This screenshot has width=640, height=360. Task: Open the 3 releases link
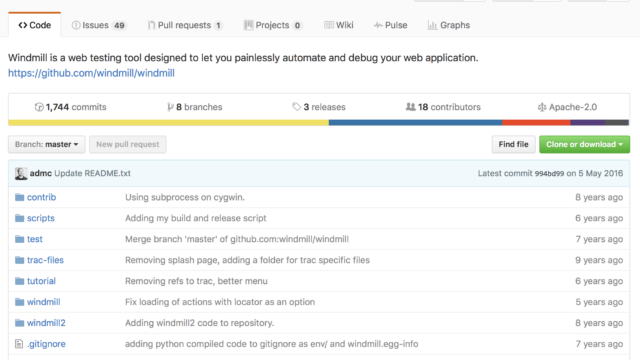[x=319, y=107]
